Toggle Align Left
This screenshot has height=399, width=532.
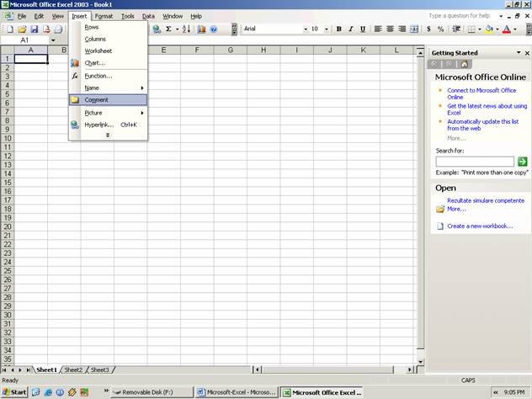point(378,29)
